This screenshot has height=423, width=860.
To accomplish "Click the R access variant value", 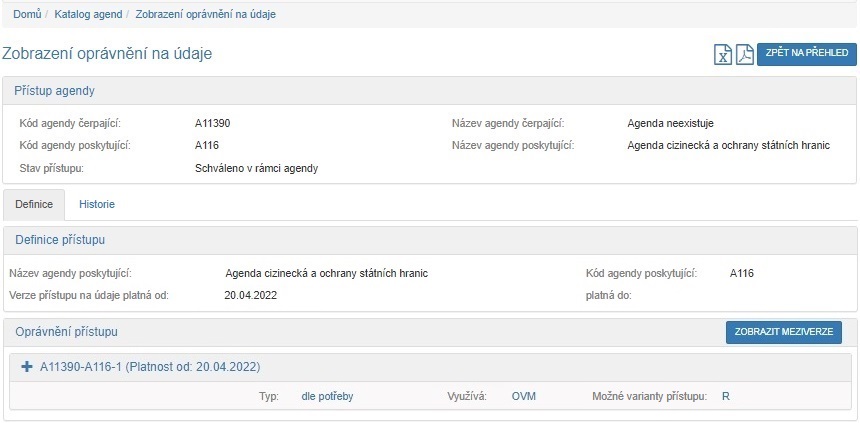I will click(726, 396).
